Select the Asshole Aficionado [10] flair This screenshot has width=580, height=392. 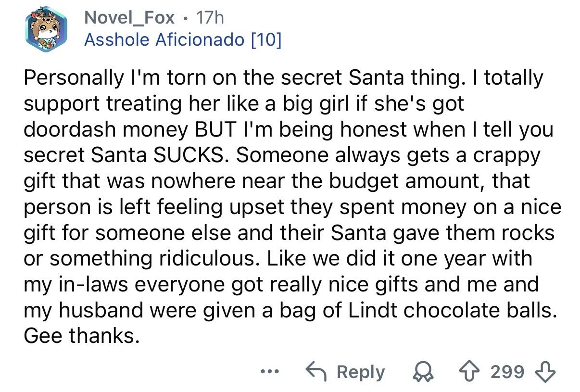[x=182, y=40]
